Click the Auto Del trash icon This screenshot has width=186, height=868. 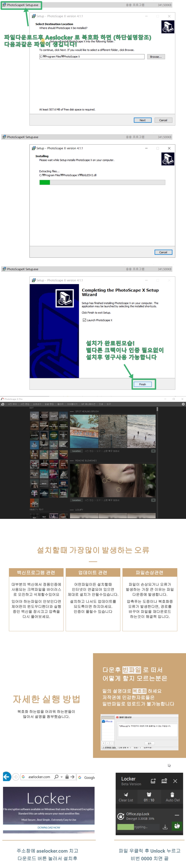coord(172,794)
